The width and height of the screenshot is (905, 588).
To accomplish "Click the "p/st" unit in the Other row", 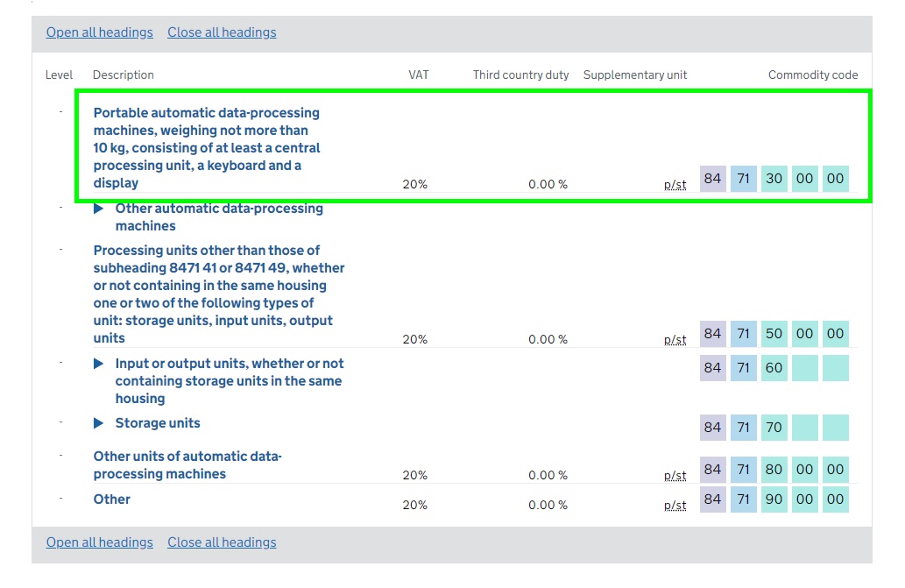I will (675, 506).
